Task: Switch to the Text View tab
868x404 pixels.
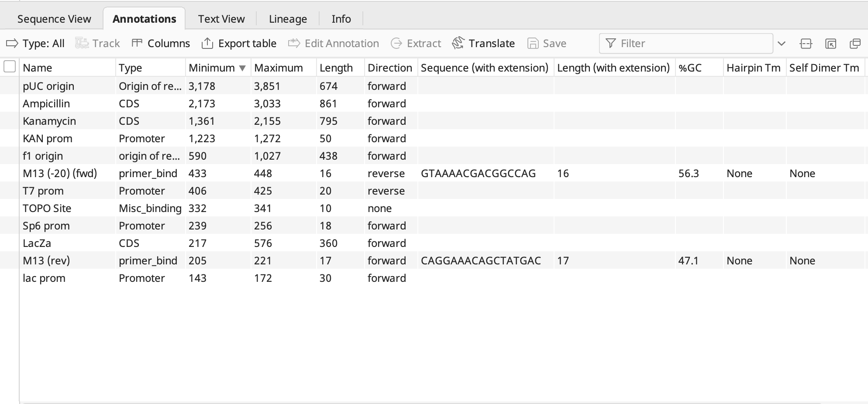Action: [x=221, y=19]
